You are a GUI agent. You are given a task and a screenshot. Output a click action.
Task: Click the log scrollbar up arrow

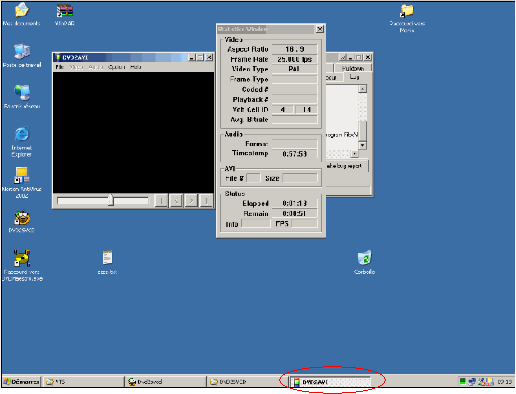pyautogui.click(x=363, y=89)
